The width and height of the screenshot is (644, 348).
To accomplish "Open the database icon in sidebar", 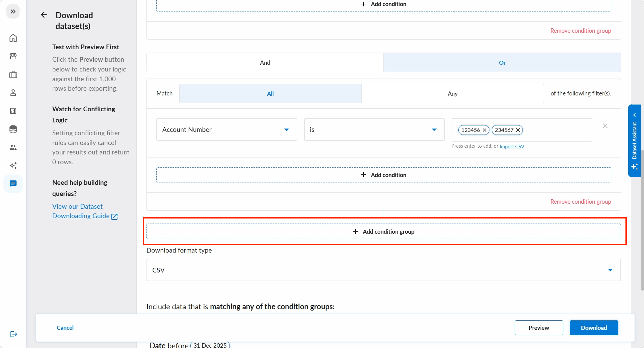I will pos(13,129).
